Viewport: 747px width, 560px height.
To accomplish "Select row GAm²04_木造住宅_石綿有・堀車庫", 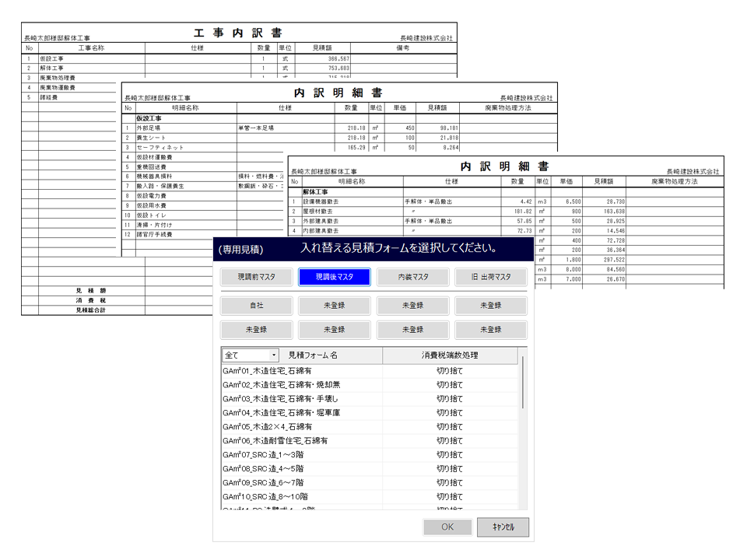I will (370, 412).
